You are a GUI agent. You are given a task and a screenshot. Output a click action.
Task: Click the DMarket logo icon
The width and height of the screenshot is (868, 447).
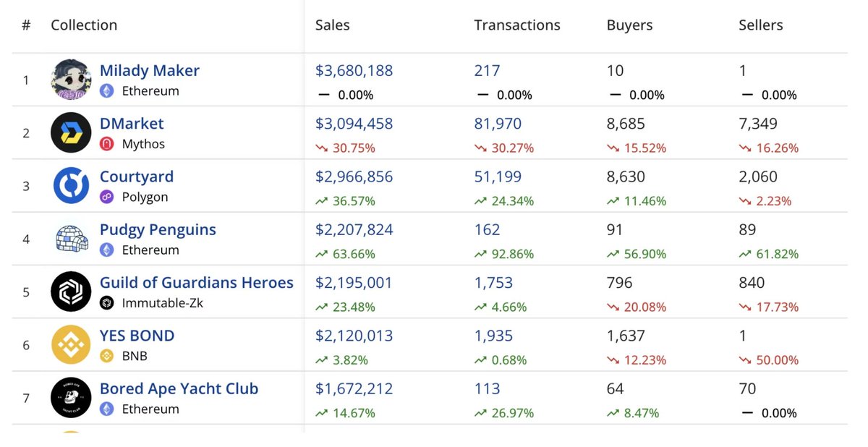(x=71, y=133)
